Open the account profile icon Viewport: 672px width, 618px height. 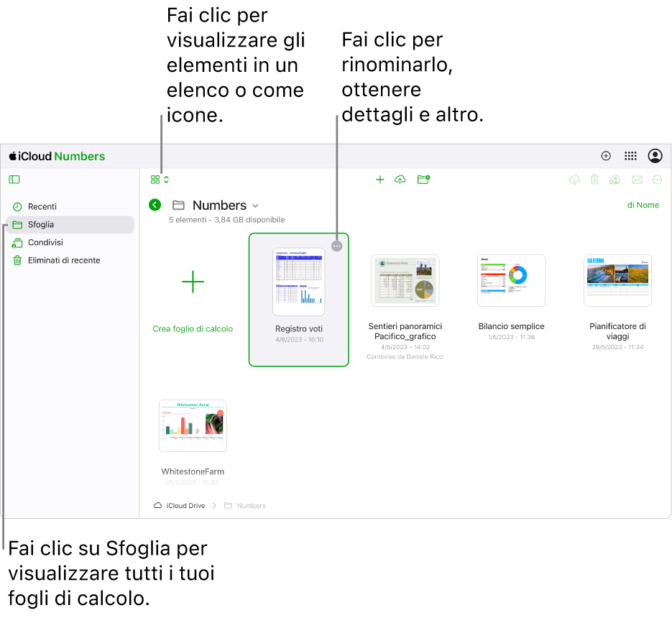[x=656, y=156]
